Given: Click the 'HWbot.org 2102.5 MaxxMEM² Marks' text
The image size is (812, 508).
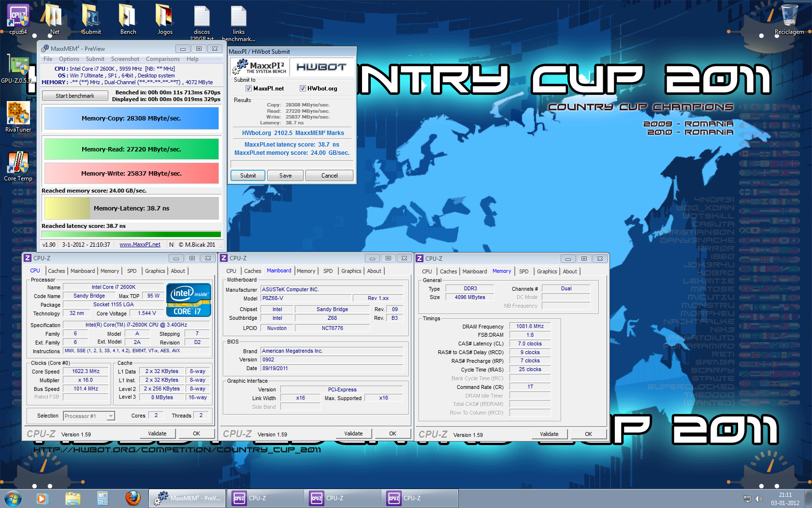Looking at the screenshot, I should tap(293, 133).
